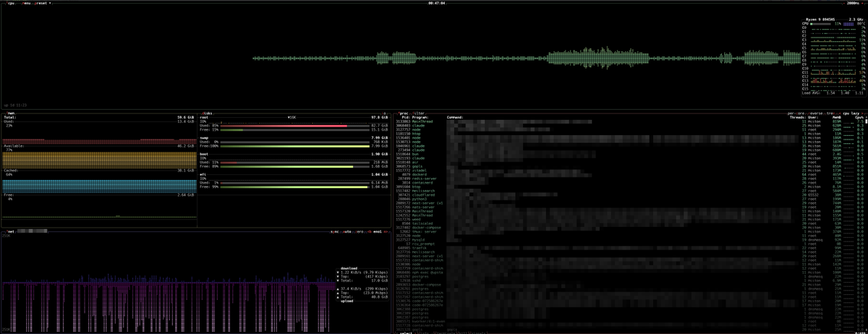Screen dimensions: 868x334
Task: Toggle process tree view
Action: coord(830,113)
